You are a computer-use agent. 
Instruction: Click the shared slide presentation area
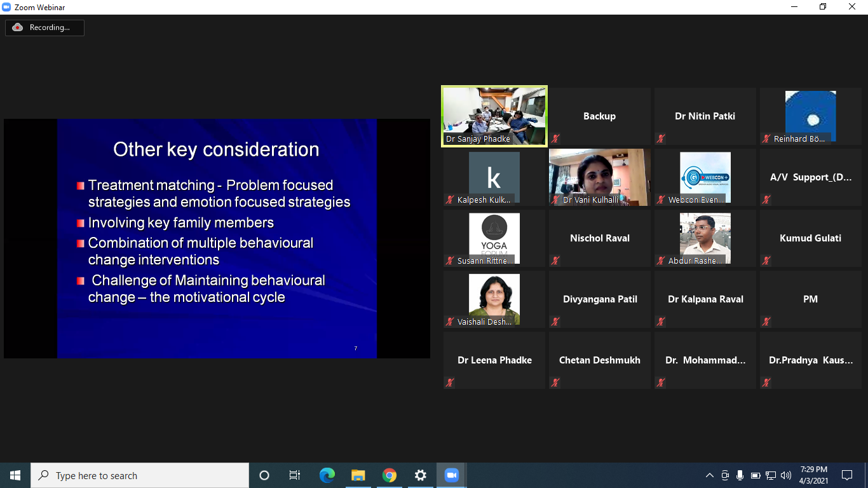pyautogui.click(x=217, y=238)
